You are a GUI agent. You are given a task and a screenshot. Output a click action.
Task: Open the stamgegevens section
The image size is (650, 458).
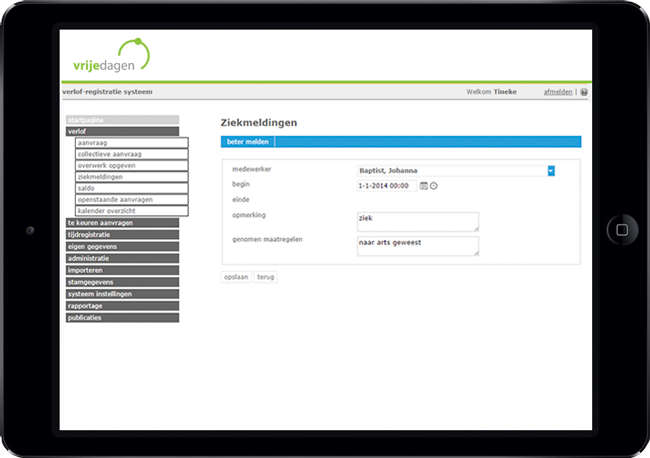pyautogui.click(x=122, y=282)
